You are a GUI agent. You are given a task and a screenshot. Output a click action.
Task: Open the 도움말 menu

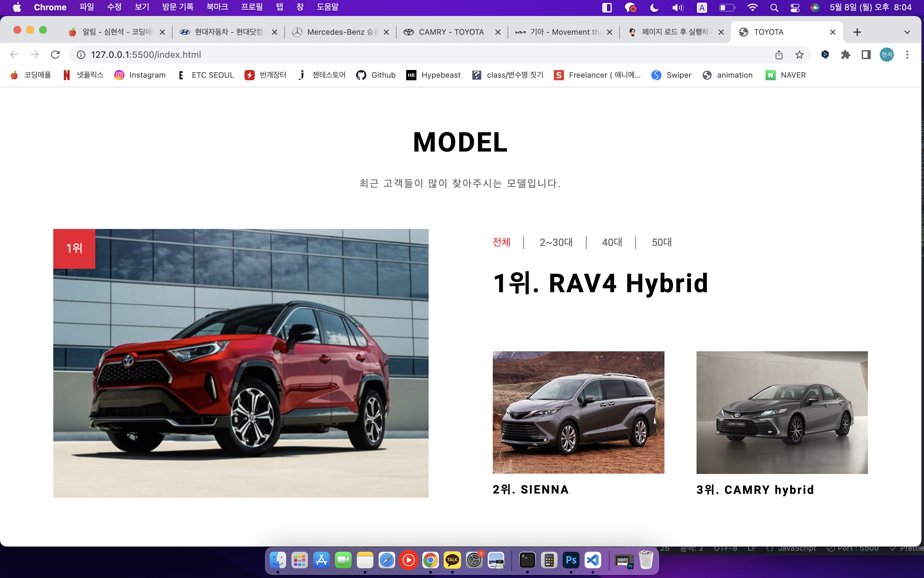(328, 7)
